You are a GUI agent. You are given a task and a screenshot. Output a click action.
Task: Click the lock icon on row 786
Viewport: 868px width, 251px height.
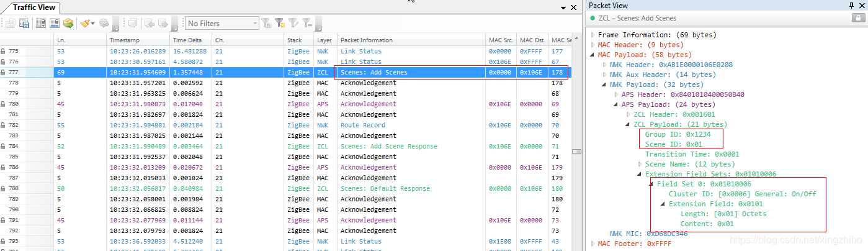click(x=3, y=167)
